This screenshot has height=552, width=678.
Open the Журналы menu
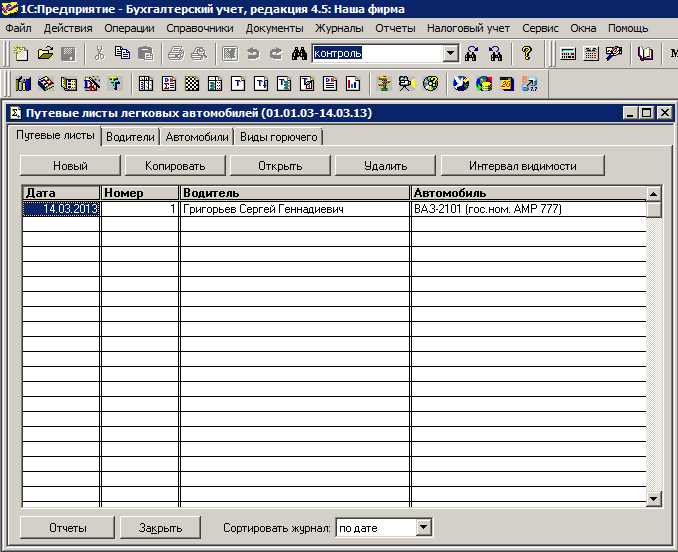coord(339,29)
